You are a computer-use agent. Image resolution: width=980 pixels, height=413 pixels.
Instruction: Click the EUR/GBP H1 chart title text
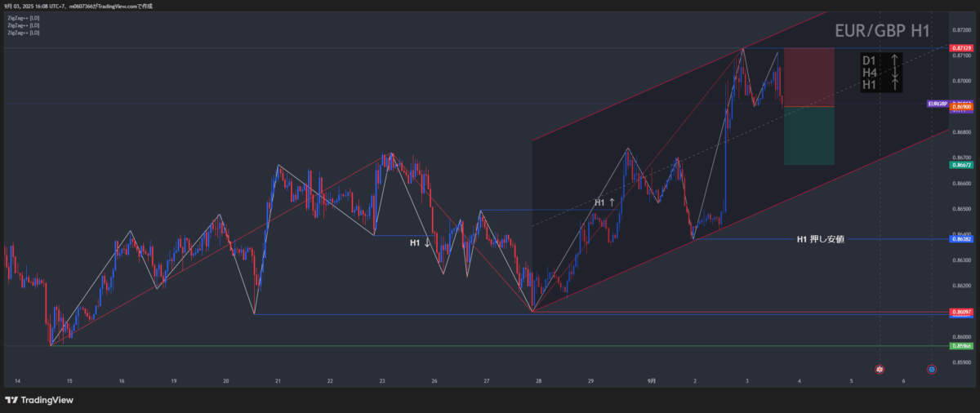[x=882, y=32]
